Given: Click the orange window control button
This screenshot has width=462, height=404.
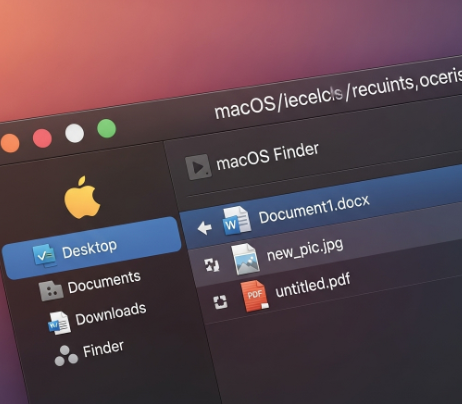Looking at the screenshot, I should pyautogui.click(x=10, y=143).
